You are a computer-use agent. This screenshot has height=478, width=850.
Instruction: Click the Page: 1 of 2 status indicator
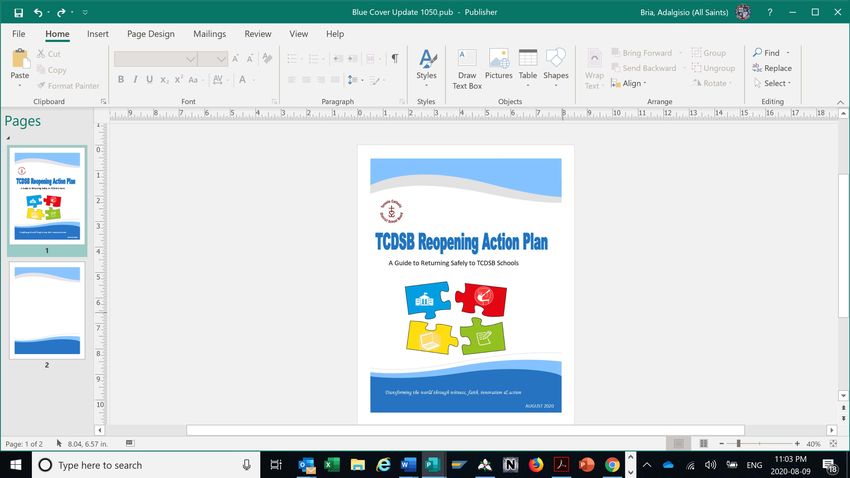[x=24, y=443]
